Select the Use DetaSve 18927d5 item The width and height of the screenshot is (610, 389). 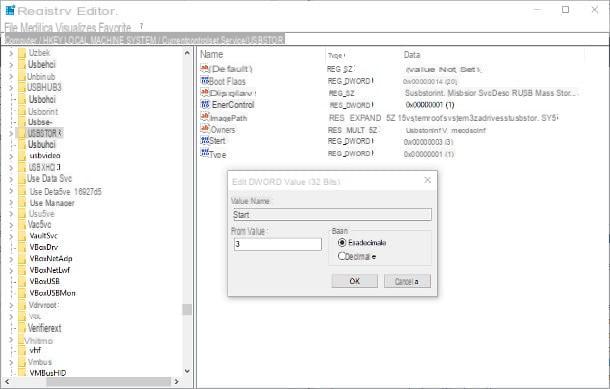[66, 192]
